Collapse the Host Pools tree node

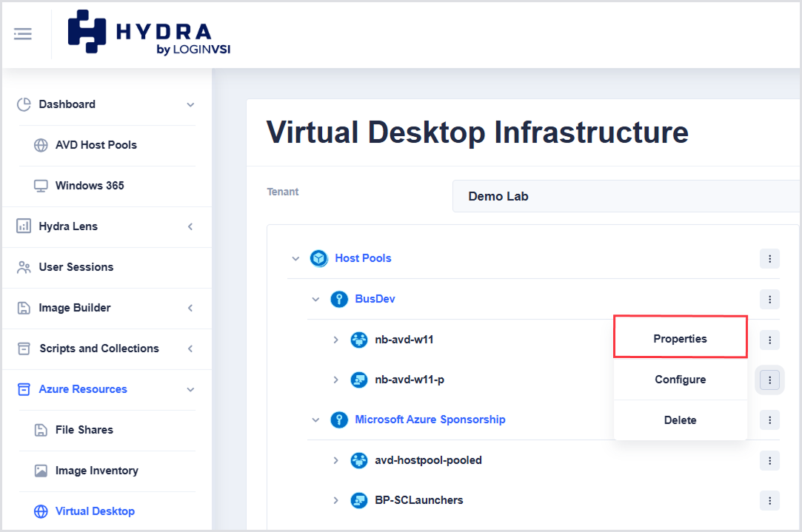click(295, 258)
